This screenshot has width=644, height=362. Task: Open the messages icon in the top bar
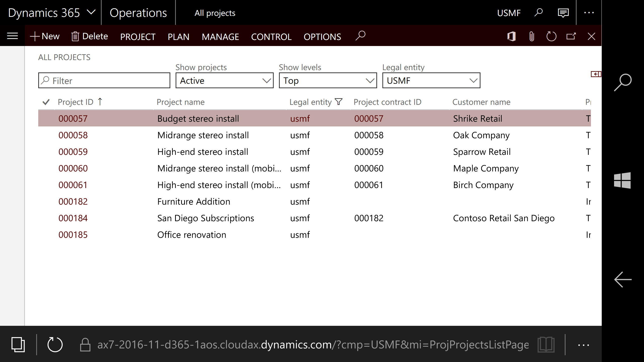pyautogui.click(x=563, y=13)
